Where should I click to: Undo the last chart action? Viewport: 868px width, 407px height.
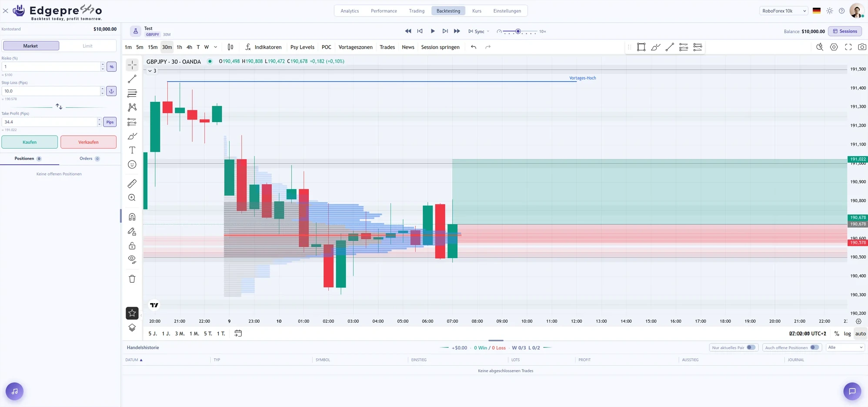(x=474, y=47)
